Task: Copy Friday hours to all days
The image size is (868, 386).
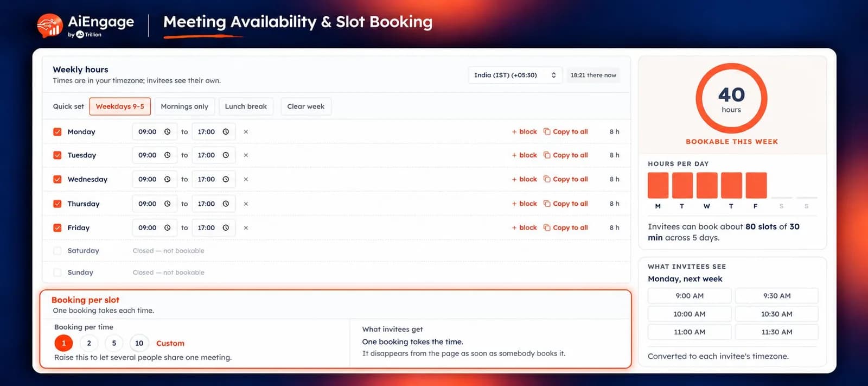Action: (566, 228)
